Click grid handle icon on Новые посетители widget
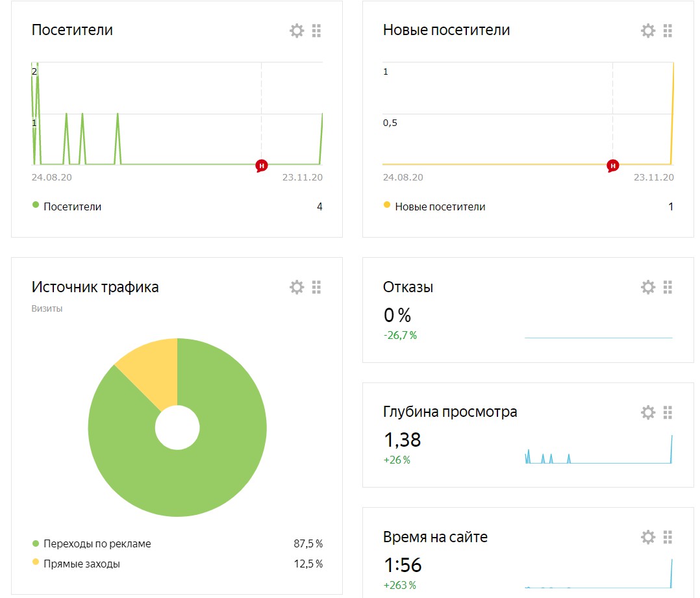This screenshot has width=700, height=598. pos(668,31)
